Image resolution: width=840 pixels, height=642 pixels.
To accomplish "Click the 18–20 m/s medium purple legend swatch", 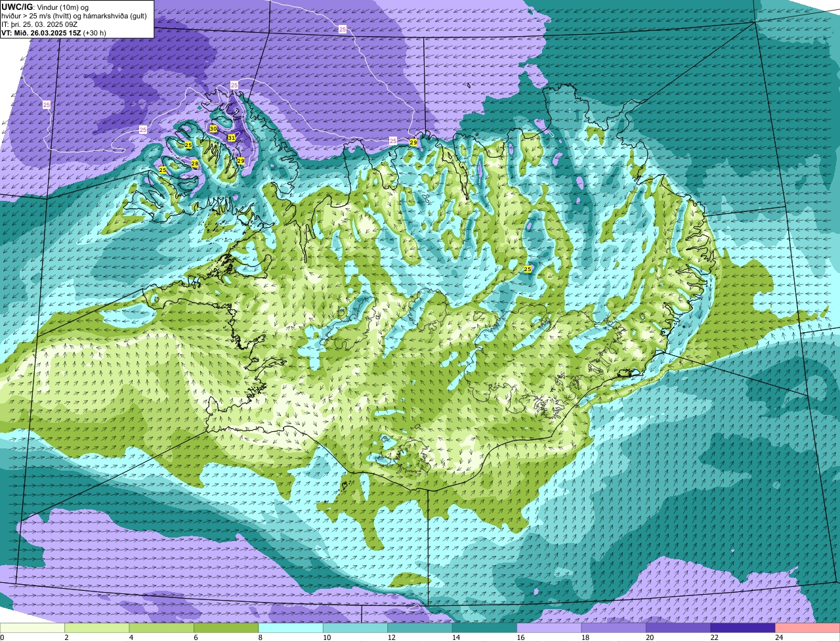I will click(x=614, y=628).
